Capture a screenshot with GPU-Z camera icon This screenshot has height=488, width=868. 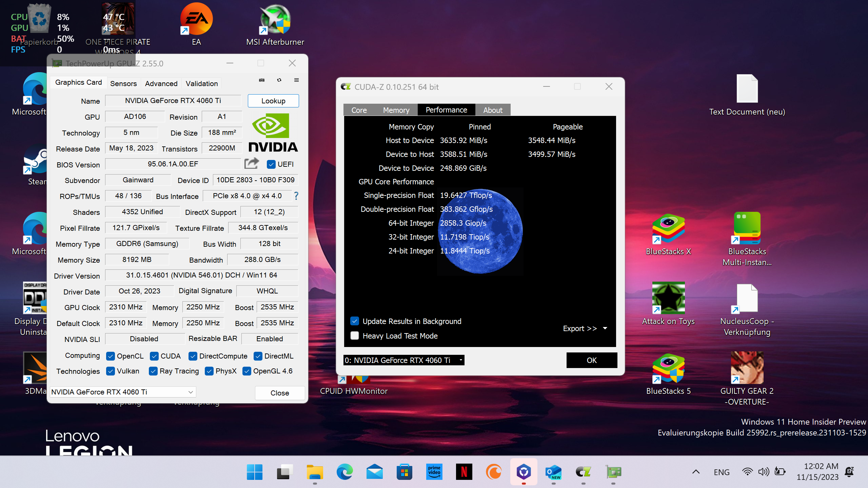(x=261, y=80)
